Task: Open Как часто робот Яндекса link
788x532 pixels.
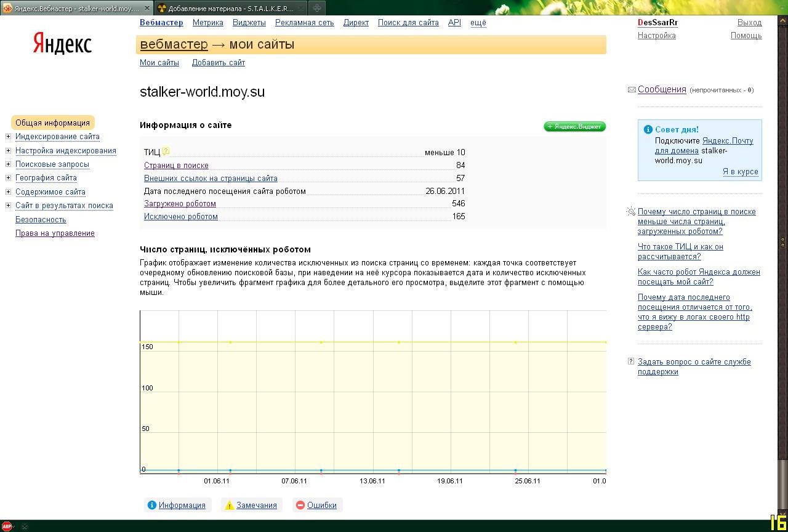Action: tap(699, 277)
